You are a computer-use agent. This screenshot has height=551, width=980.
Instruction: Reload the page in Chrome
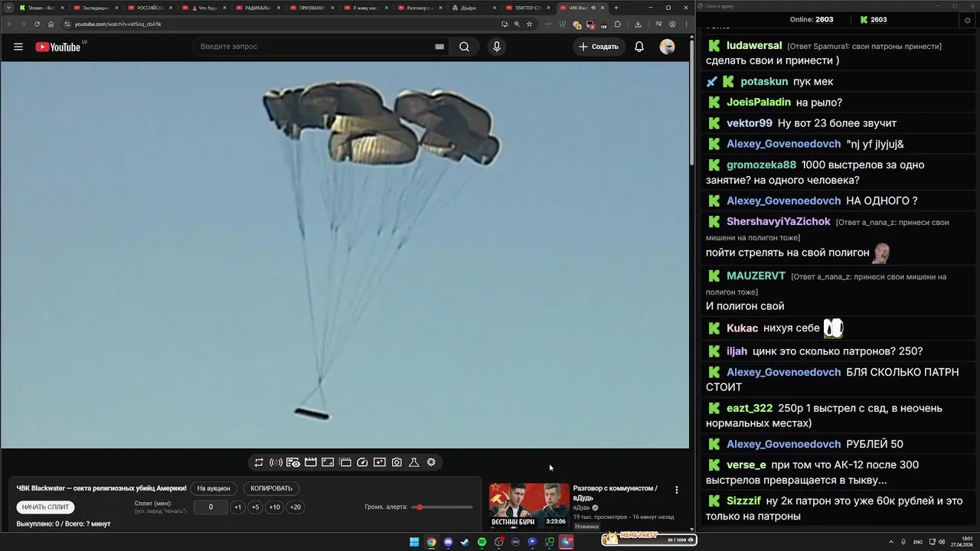click(37, 24)
